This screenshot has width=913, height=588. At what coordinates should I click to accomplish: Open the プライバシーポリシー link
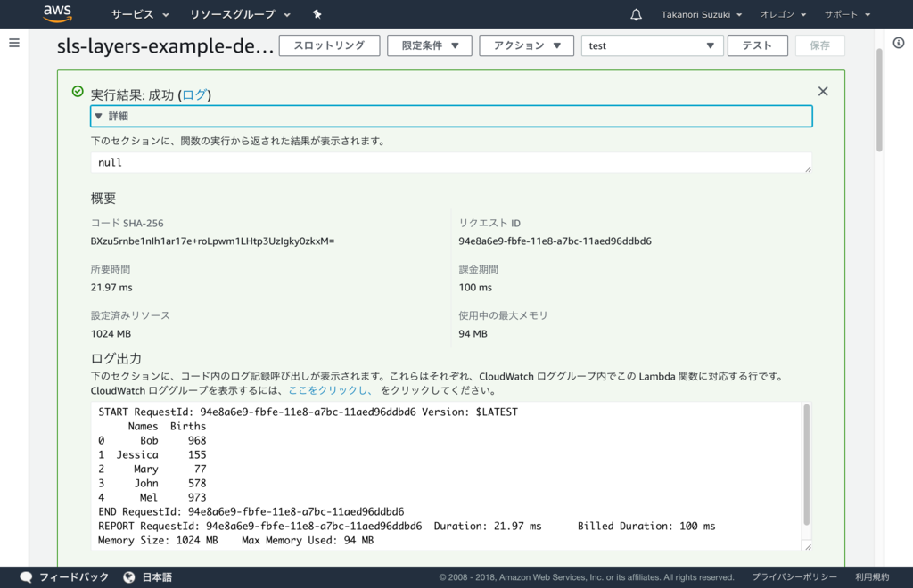click(794, 577)
